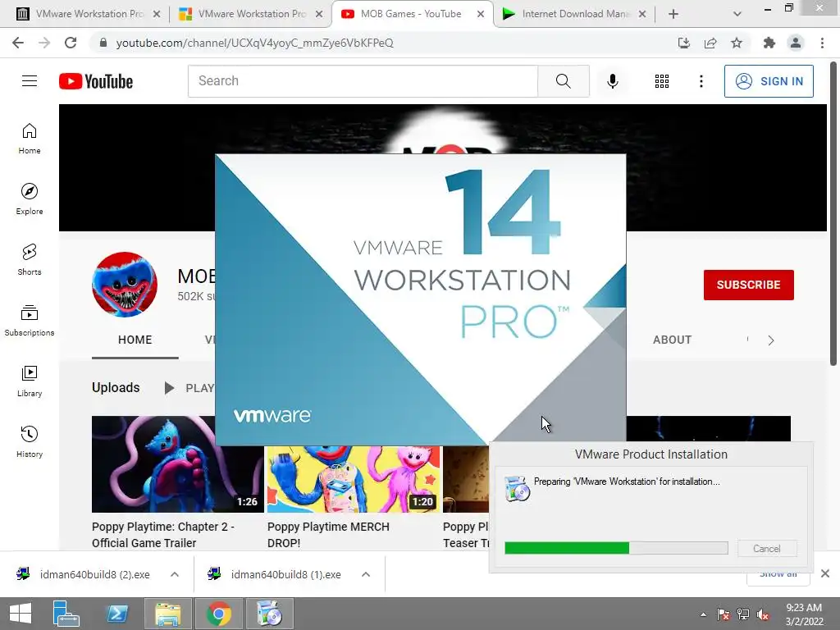The height and width of the screenshot is (630, 840).
Task: Open the tab search dropdown chevron
Action: [737, 14]
